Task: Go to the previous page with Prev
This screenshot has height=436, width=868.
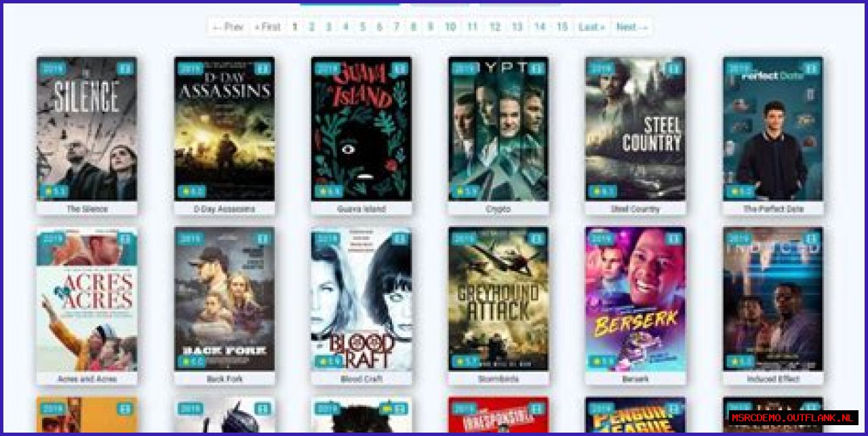Action: 227,27
